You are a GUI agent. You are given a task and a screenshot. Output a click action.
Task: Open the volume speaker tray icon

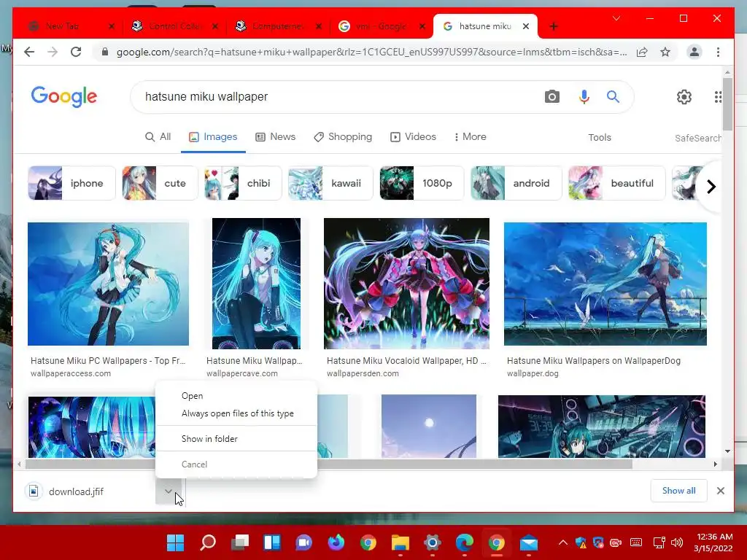pos(676,542)
